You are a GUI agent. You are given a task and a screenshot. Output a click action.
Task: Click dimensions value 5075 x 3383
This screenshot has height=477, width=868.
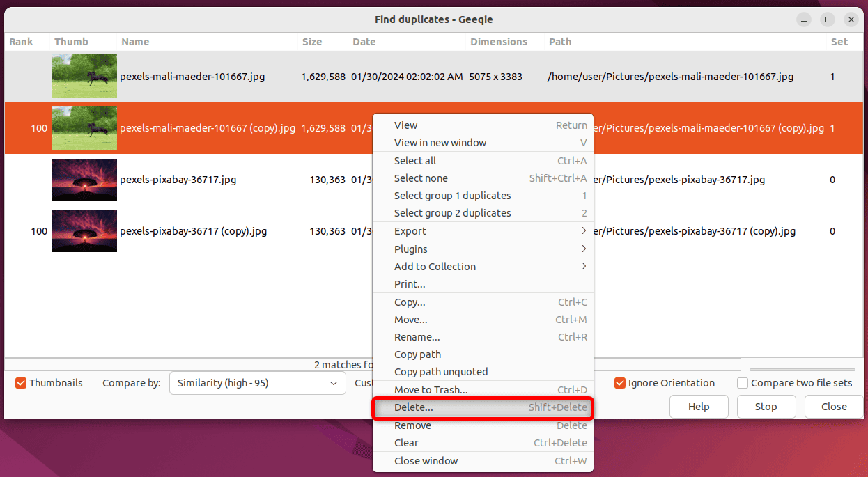tap(496, 77)
